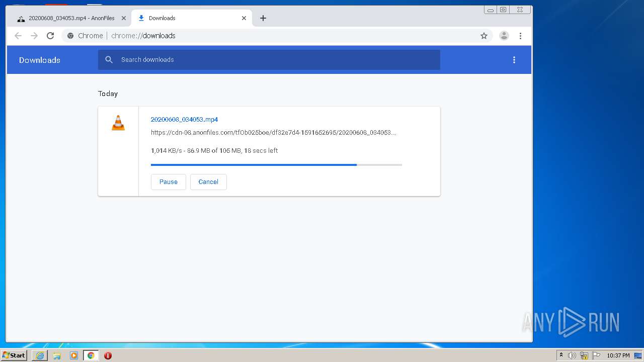Open Downloads page more actions menu
The width and height of the screenshot is (644, 362).
[x=514, y=60]
